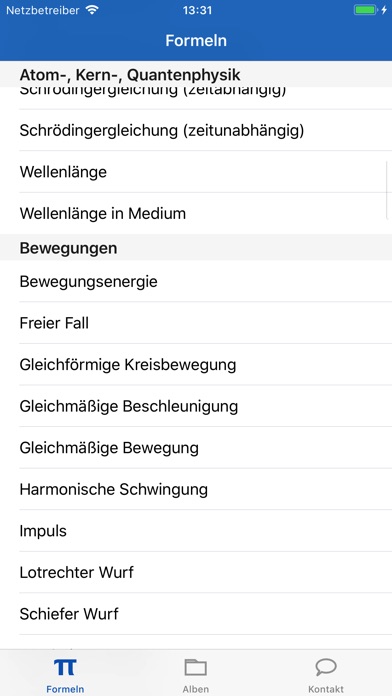Image resolution: width=392 pixels, height=696 pixels.
Task: Tap the Formeln pi icon
Action: pyautogui.click(x=65, y=667)
